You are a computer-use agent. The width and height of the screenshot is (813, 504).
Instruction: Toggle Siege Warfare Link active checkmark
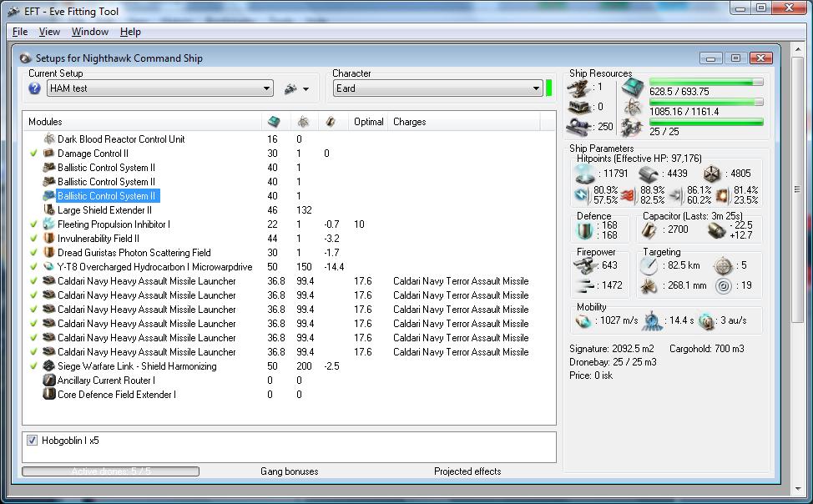pos(33,366)
